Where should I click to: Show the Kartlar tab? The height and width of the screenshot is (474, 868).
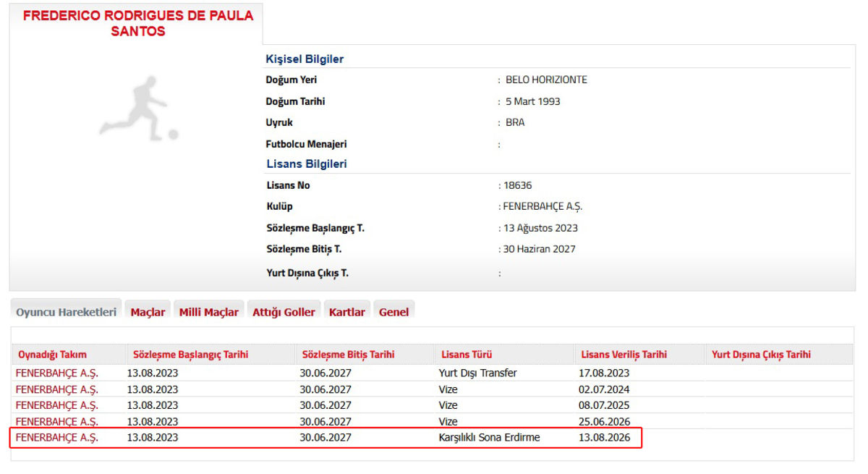click(x=346, y=312)
